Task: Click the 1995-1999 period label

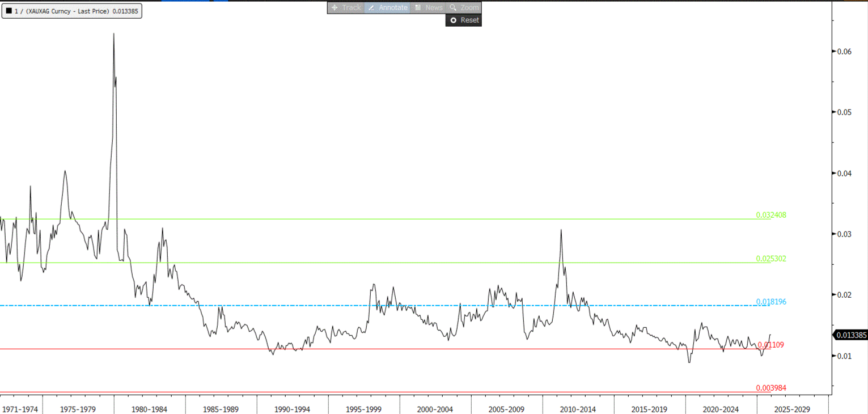Action: click(363, 409)
